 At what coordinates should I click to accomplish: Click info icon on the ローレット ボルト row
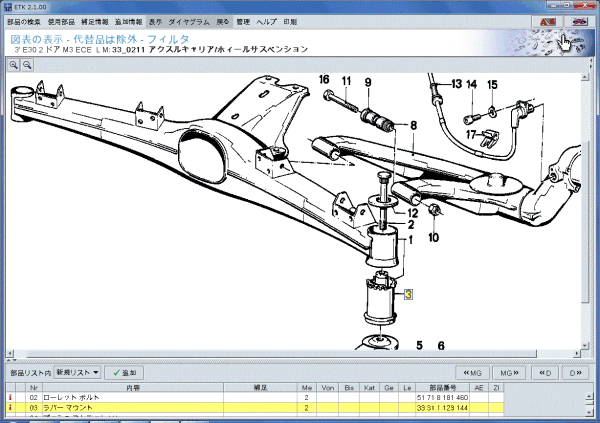point(9,398)
